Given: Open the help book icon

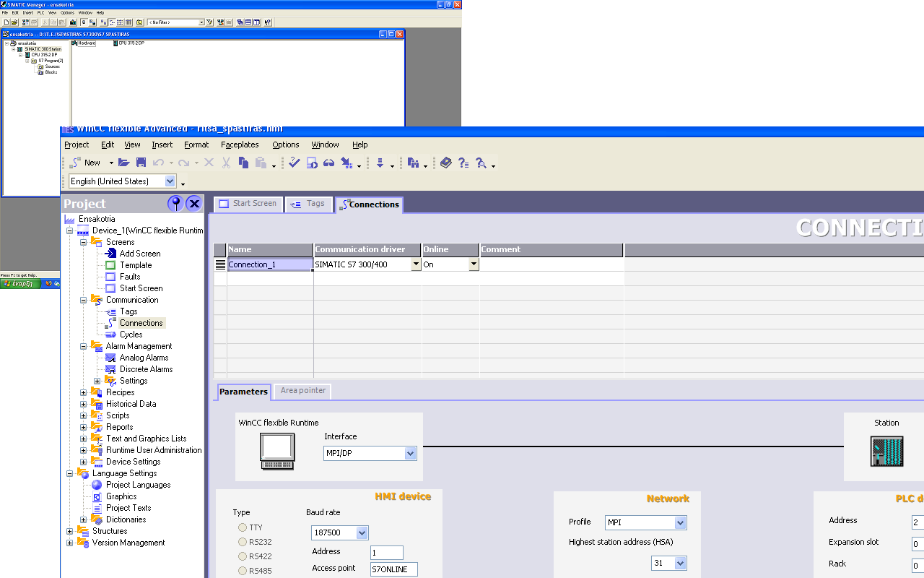Looking at the screenshot, I should tap(446, 163).
